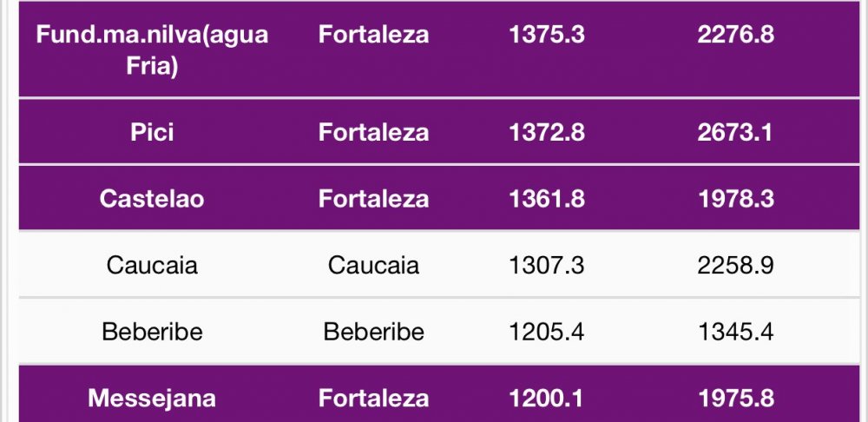The width and height of the screenshot is (868, 422).
Task: Select the value 1975.8 in Messejana row
Action: [x=735, y=399]
